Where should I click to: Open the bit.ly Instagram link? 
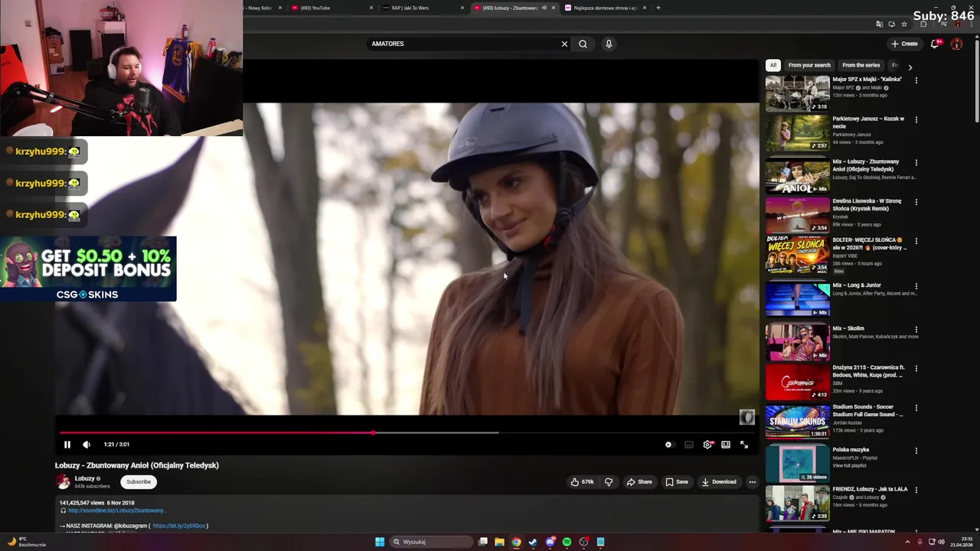179,526
